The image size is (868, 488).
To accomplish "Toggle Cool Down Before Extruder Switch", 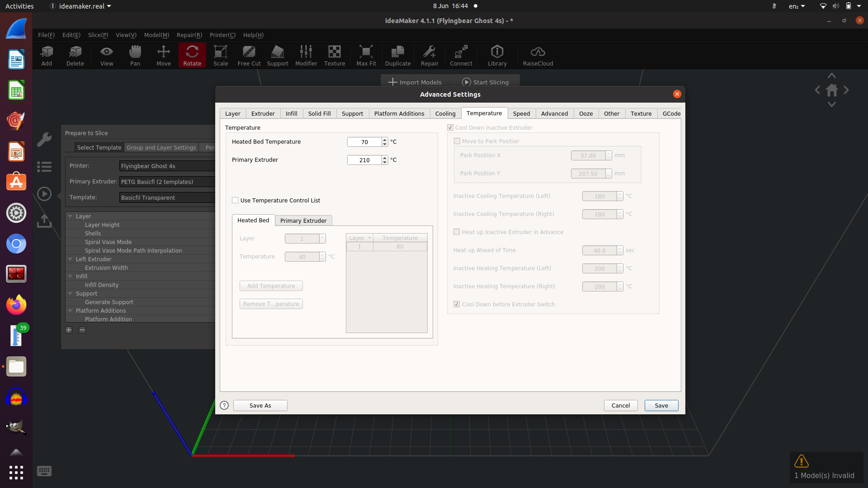I will coord(457,305).
